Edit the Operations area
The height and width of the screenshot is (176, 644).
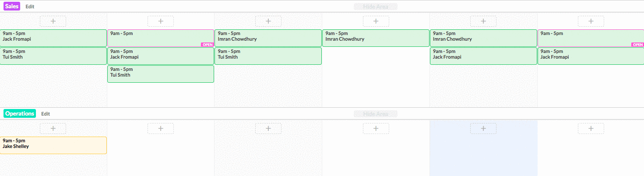(46, 114)
